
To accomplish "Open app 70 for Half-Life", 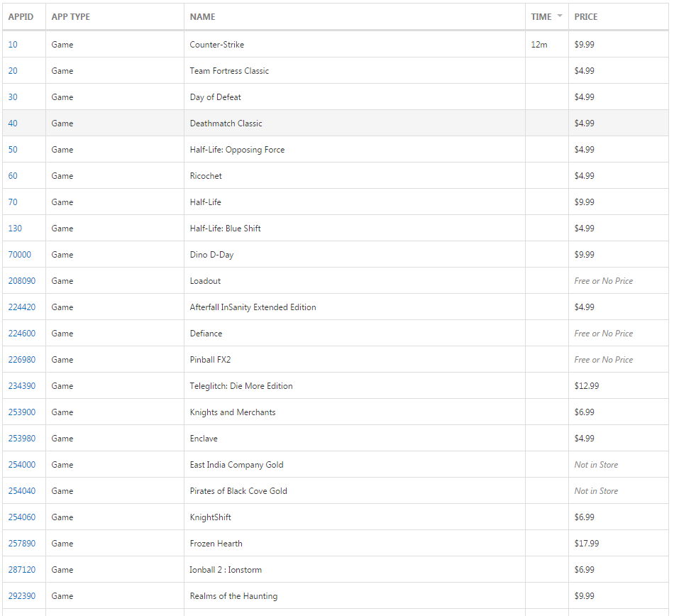I will [12, 202].
